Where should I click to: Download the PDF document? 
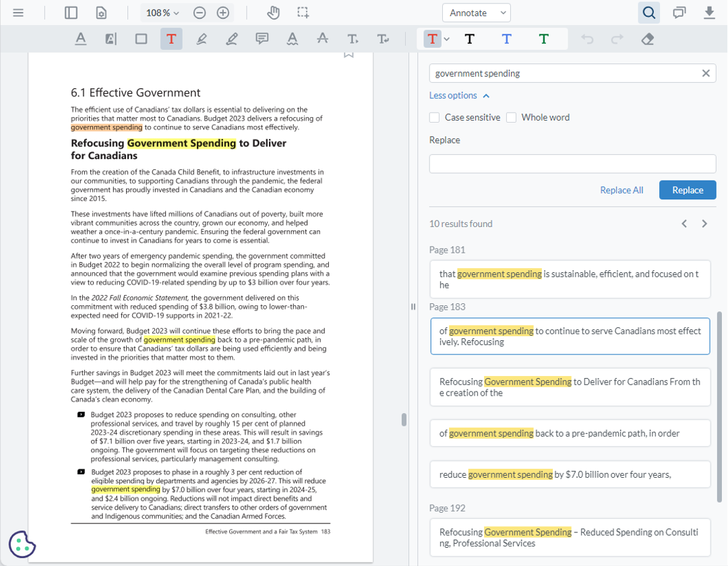[x=708, y=12]
